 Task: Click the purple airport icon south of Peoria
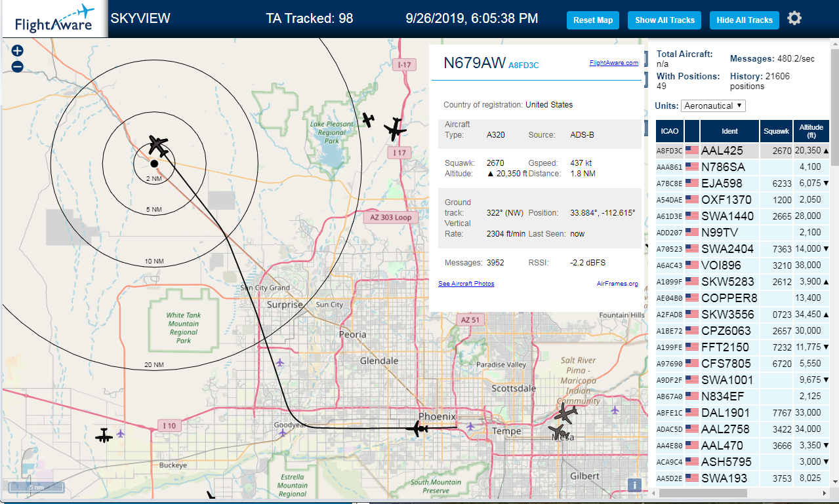281,362
